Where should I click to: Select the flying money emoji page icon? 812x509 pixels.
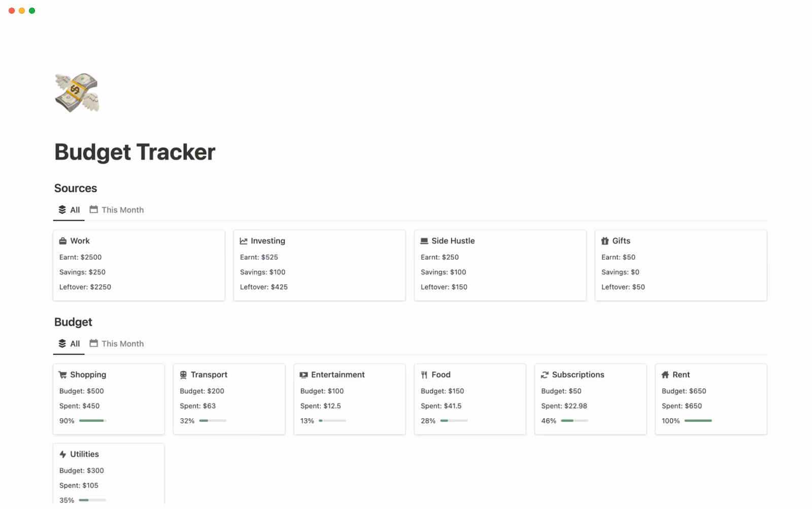(x=77, y=92)
